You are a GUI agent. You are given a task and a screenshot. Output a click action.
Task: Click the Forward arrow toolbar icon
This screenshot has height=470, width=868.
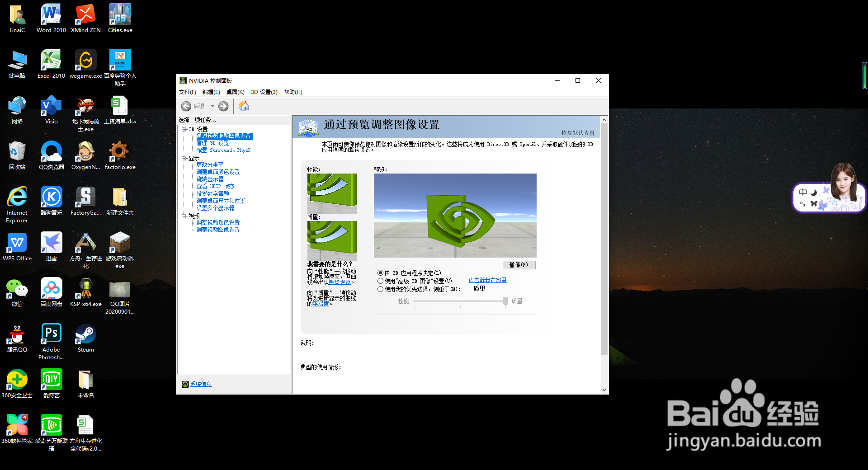[x=223, y=106]
